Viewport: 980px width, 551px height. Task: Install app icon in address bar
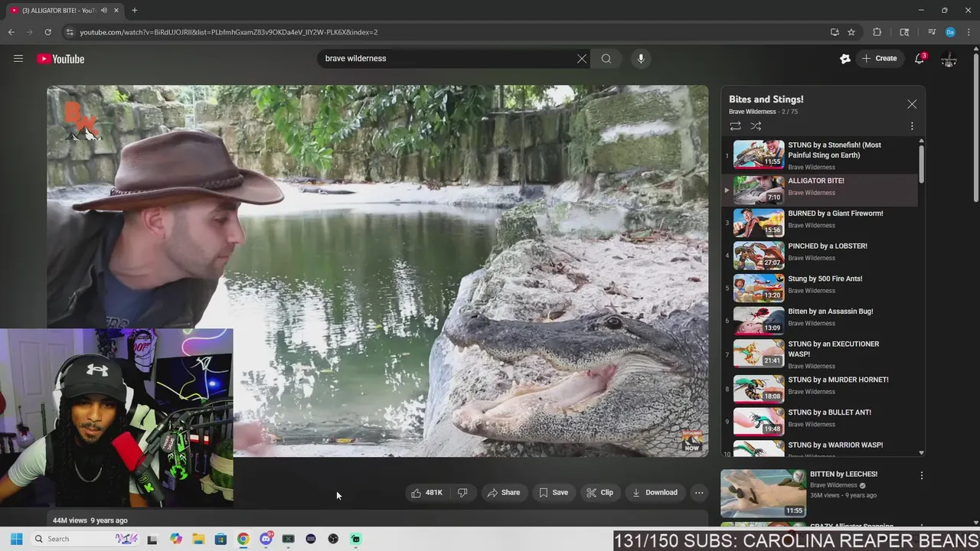(x=835, y=32)
